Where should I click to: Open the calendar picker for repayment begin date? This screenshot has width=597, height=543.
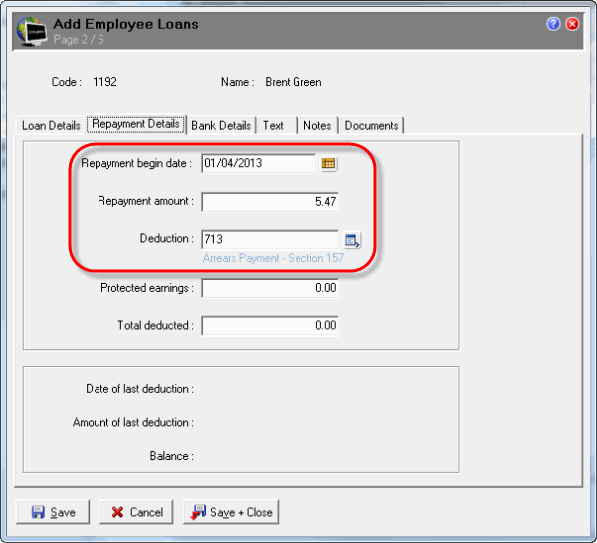click(x=329, y=164)
